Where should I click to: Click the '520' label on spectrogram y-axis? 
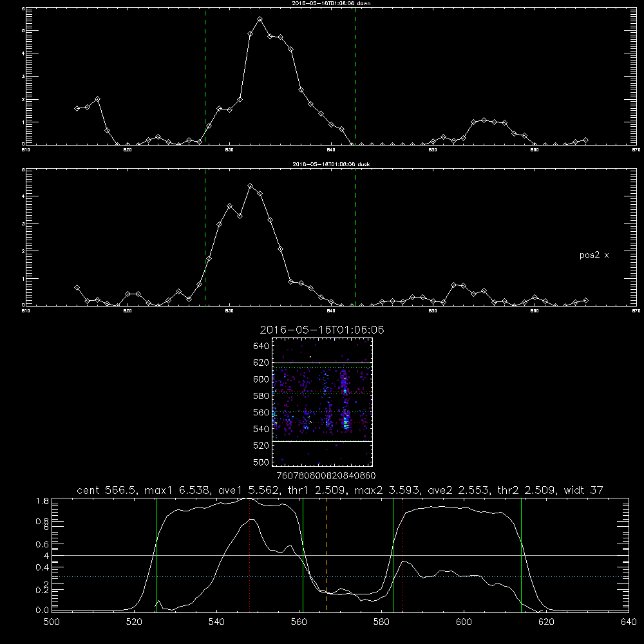click(261, 446)
